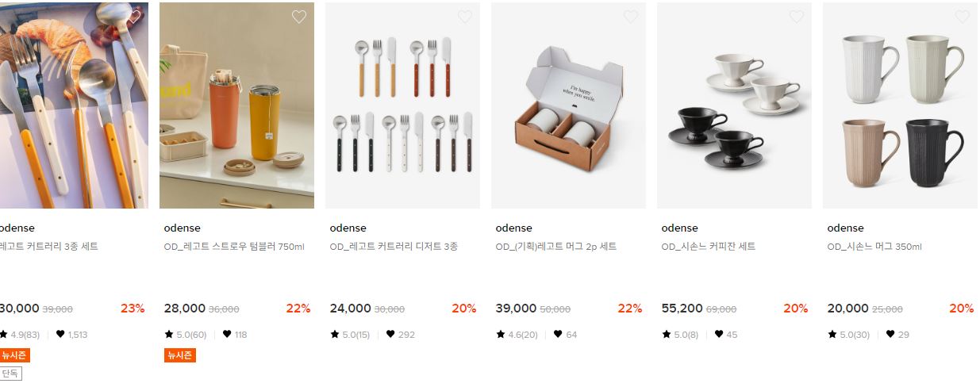Add coffee cup set to wishlist via heart
980x391 pixels.
click(797, 17)
